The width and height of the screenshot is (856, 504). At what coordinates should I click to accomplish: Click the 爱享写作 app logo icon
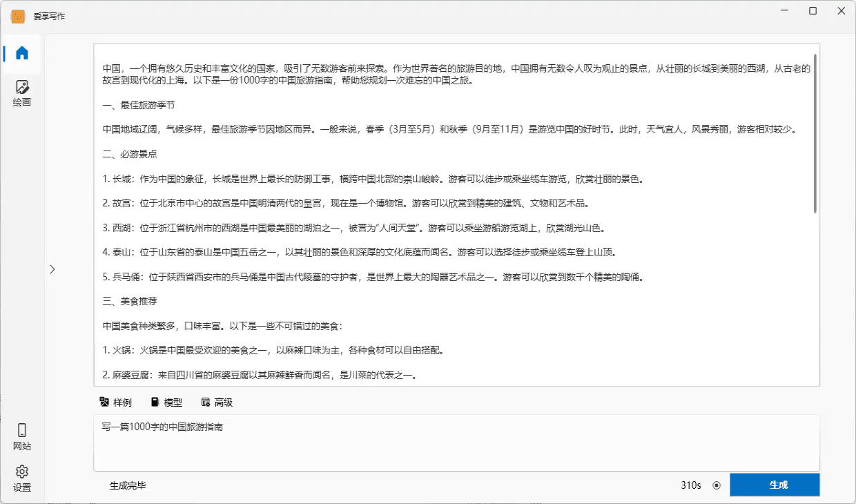(x=18, y=17)
